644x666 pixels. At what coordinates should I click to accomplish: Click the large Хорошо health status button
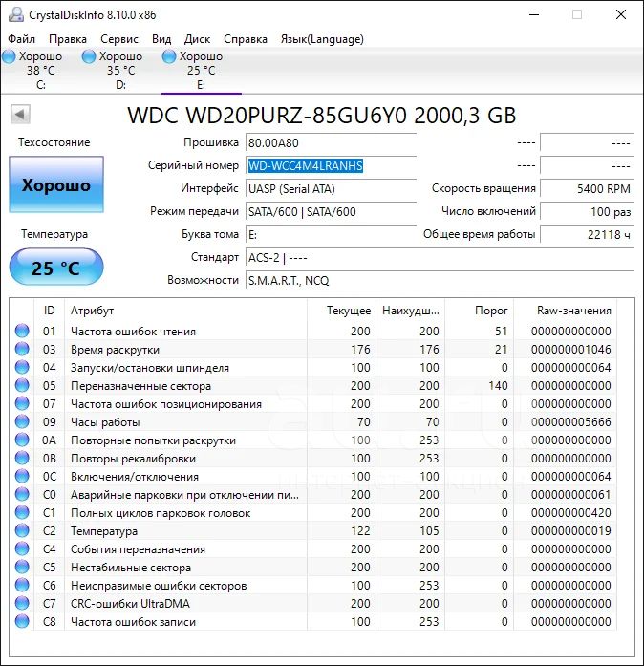click(56, 184)
